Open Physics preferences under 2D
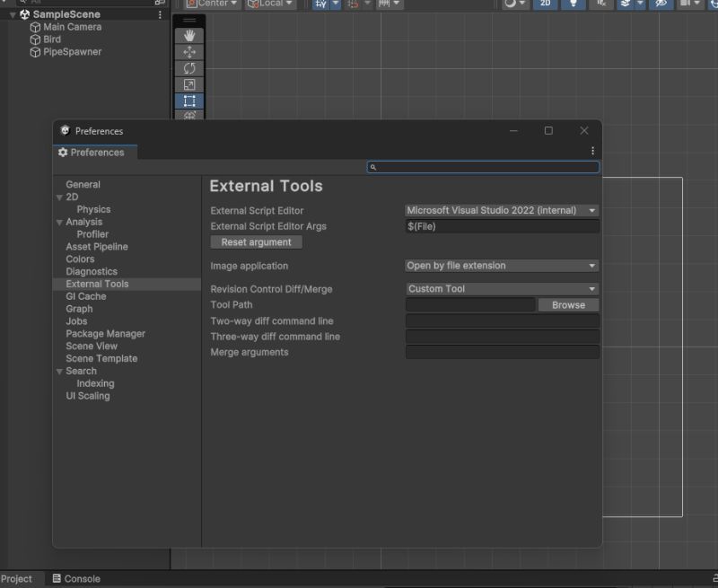Image resolution: width=718 pixels, height=588 pixels. [93, 209]
